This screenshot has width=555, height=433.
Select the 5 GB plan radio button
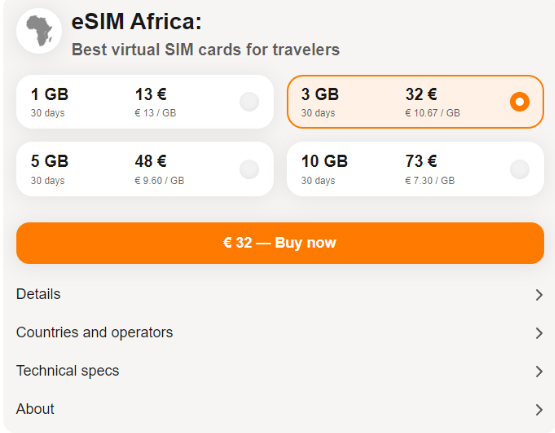[x=249, y=169]
